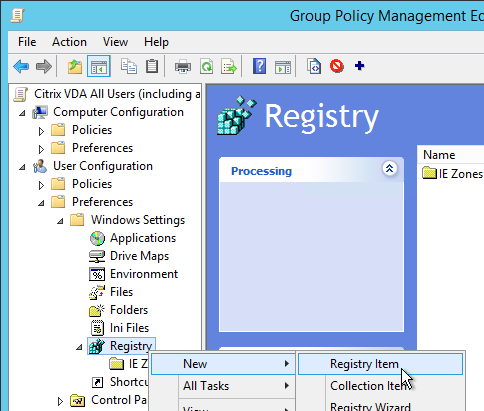Click the User Configuration person icon
The height and width of the screenshot is (411, 484).
point(40,166)
